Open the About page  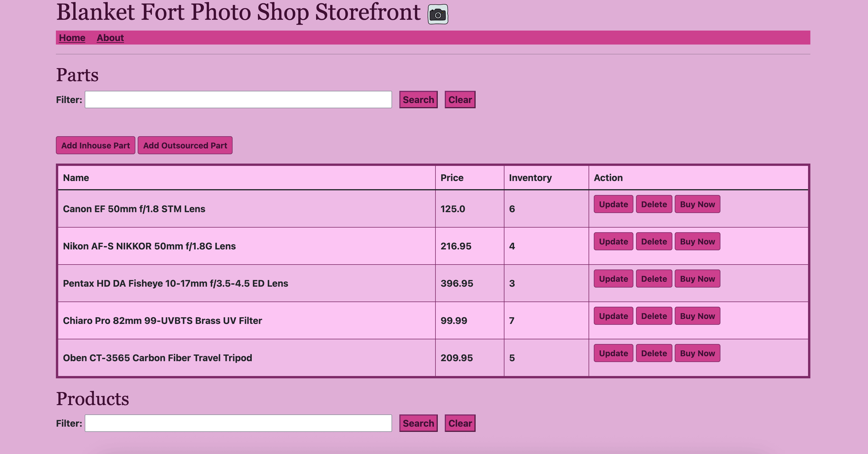tap(110, 38)
